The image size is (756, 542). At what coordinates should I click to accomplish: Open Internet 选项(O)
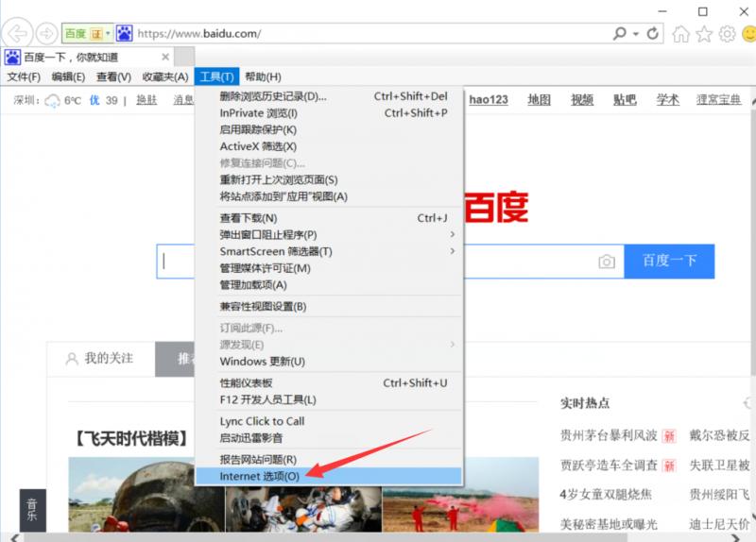pos(329,477)
